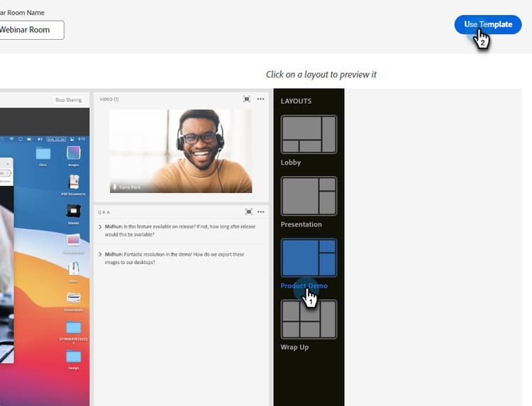Click the Use Template button
The height and width of the screenshot is (406, 532).
click(x=488, y=24)
